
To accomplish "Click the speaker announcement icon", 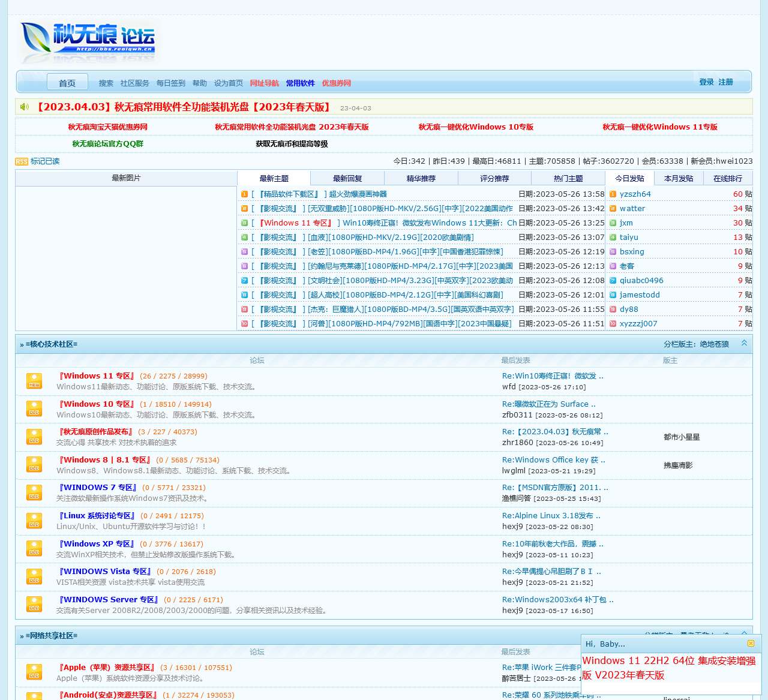I will coord(25,107).
